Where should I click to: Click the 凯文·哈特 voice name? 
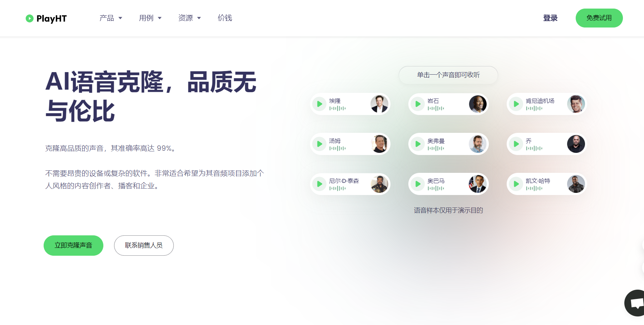538,181
